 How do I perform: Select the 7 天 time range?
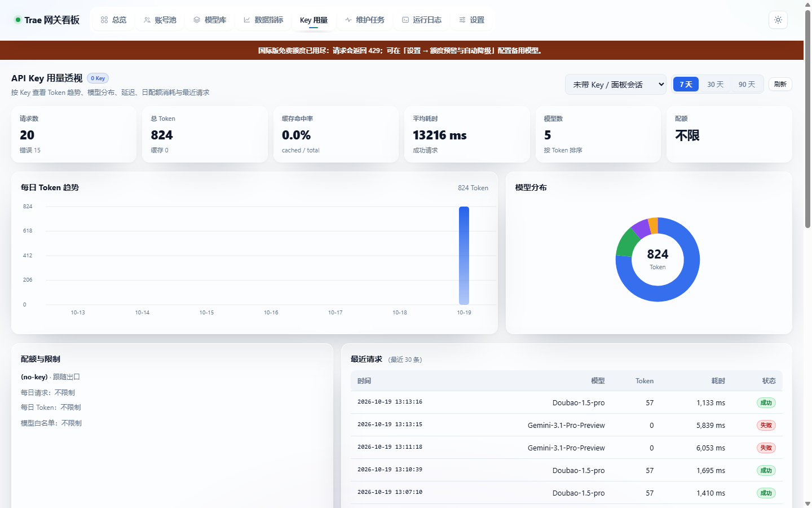pos(686,84)
